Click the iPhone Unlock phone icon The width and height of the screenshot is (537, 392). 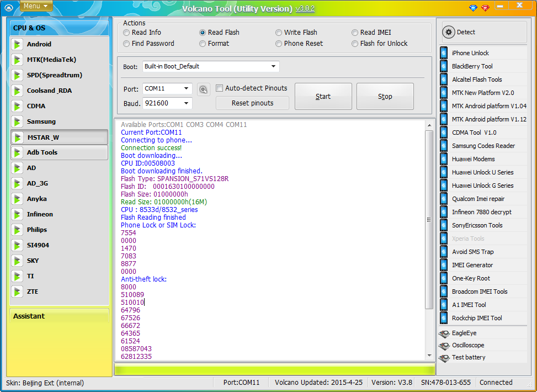pyautogui.click(x=444, y=53)
